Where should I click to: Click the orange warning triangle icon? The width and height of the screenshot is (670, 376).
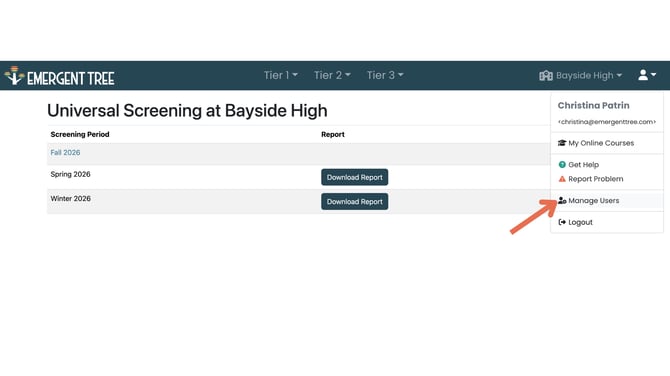click(562, 179)
